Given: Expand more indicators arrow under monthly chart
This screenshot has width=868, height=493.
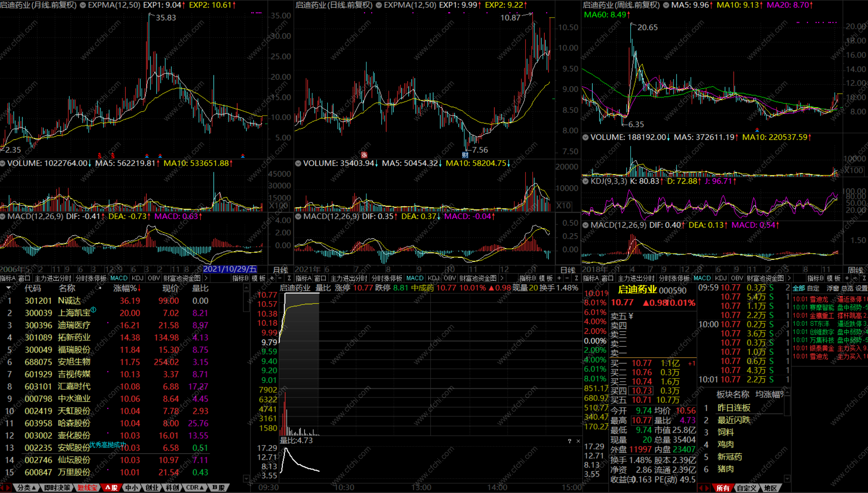Looking at the screenshot, I should coord(206,278).
